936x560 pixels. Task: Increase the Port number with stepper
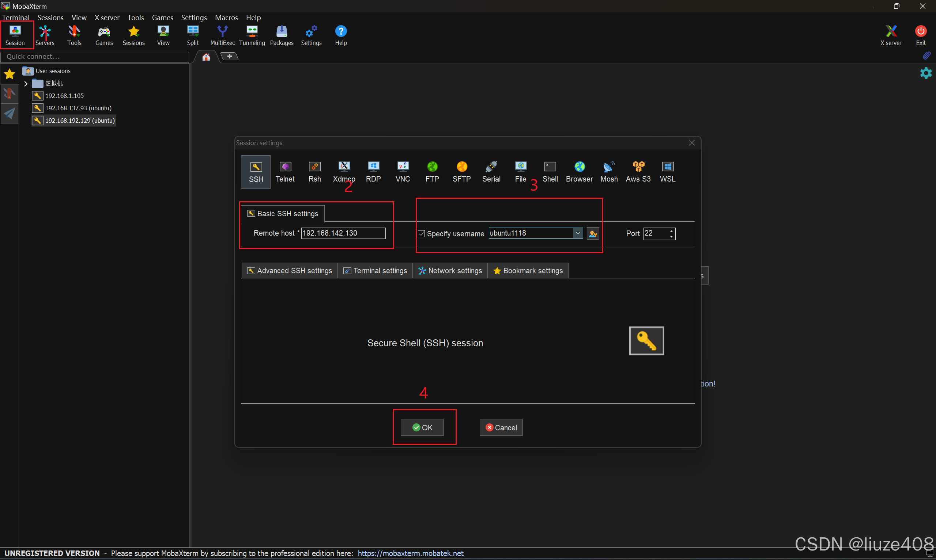tap(671, 231)
